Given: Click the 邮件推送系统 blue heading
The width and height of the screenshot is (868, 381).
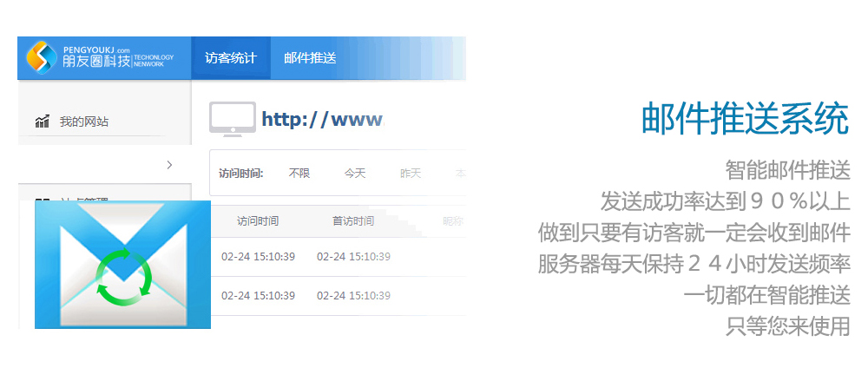Looking at the screenshot, I should coord(745,119).
